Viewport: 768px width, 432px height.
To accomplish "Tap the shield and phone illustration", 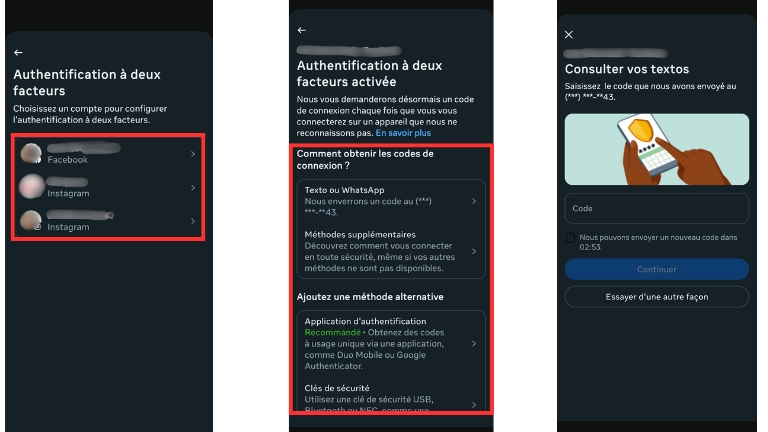I will tap(656, 150).
